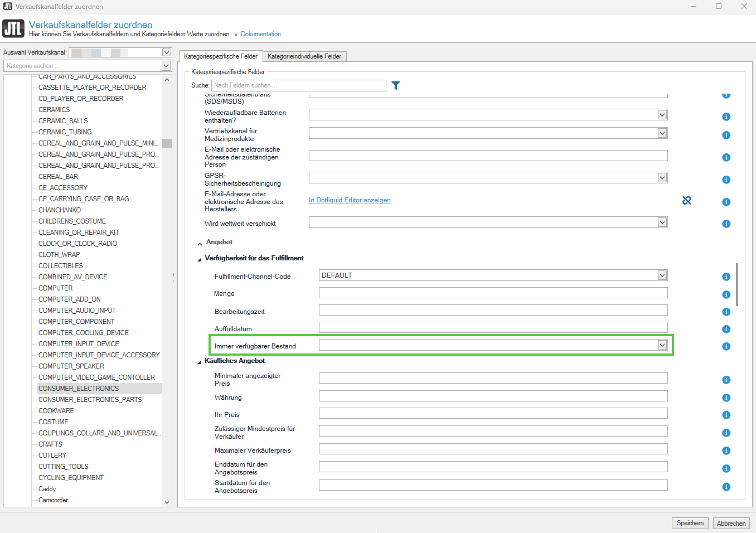756x533 pixels.
Task: Open the Dokumentation link
Action: pyautogui.click(x=260, y=34)
